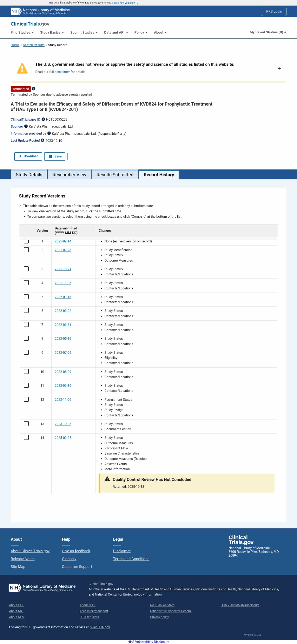Click the footer NIH National Library of Medicine logo
Screen dimensions: 297x644
pyautogui.click(x=42, y=588)
